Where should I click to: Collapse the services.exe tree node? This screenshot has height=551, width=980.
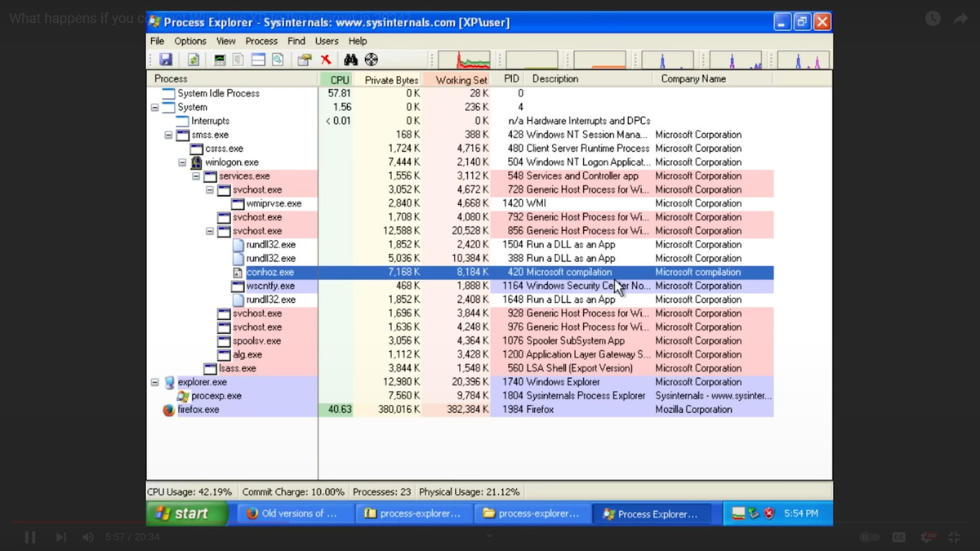click(x=196, y=176)
